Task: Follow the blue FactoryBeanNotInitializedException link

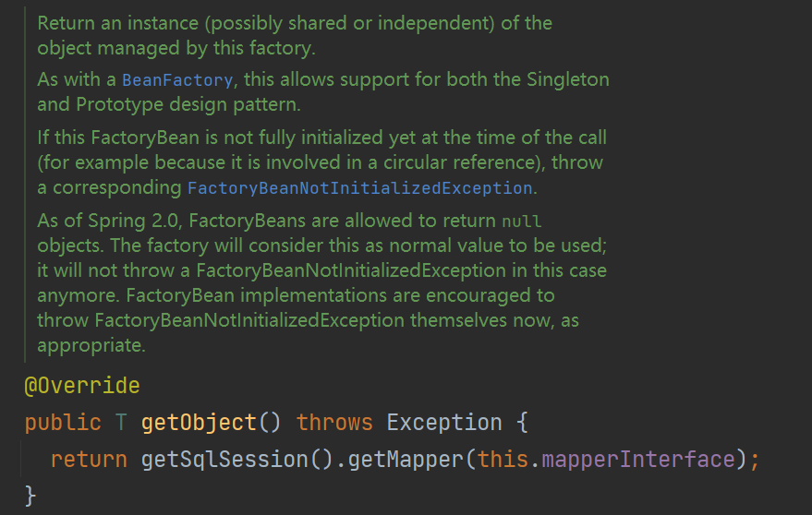Action: click(359, 188)
